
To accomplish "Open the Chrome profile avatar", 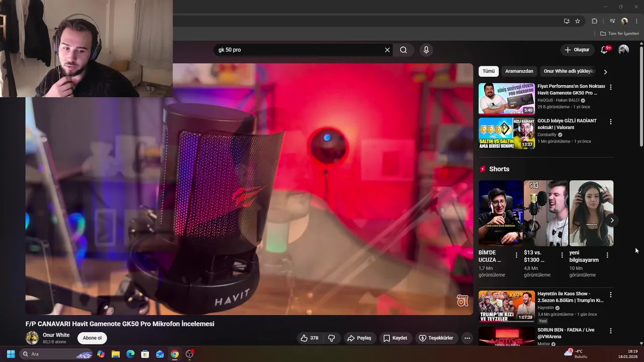I will [x=624, y=21].
